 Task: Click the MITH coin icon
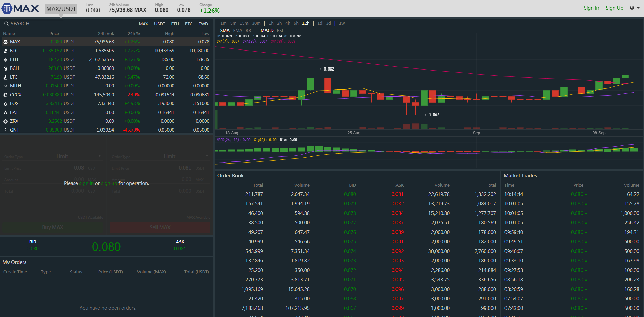point(5,86)
